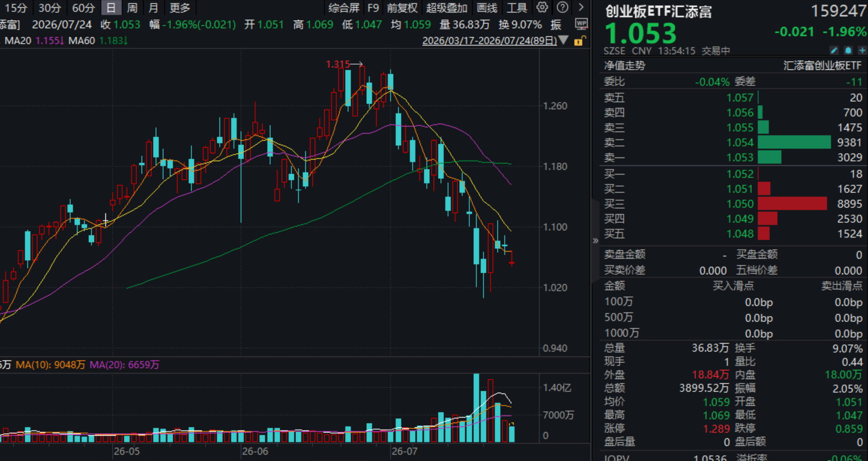Click the 综合屏 button
The height and width of the screenshot is (461, 868).
tap(344, 8)
